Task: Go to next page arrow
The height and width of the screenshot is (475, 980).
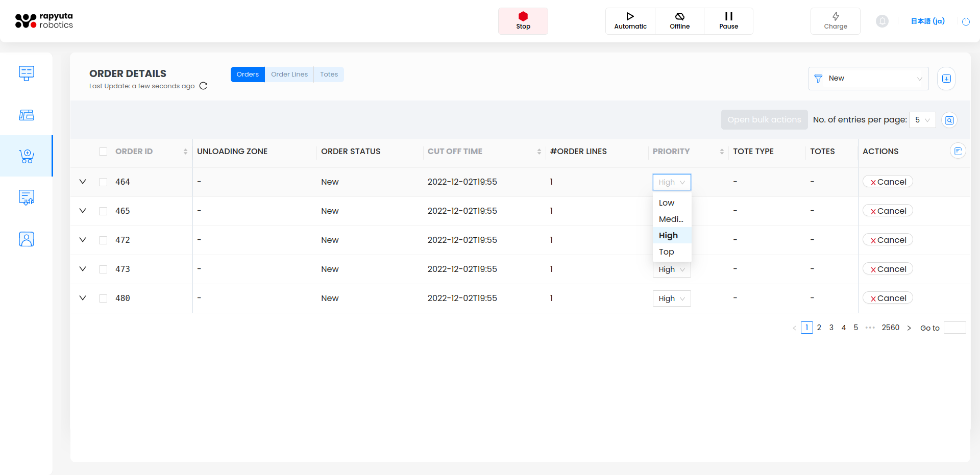Action: (x=909, y=328)
